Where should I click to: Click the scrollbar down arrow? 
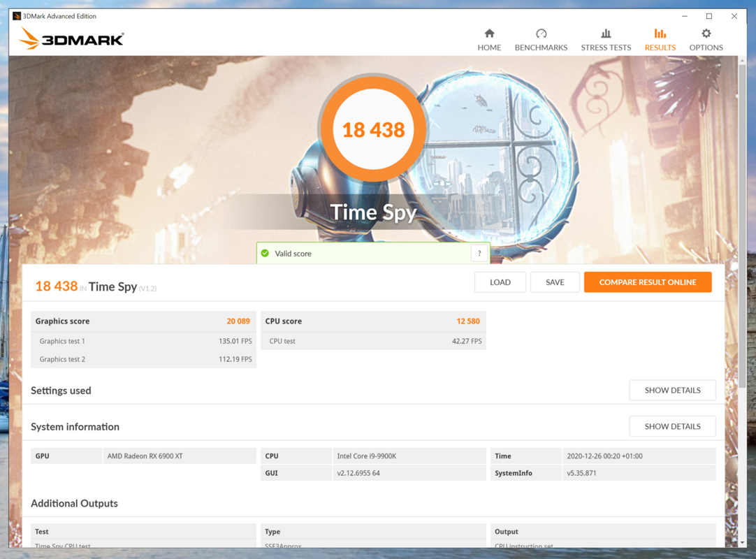click(743, 543)
